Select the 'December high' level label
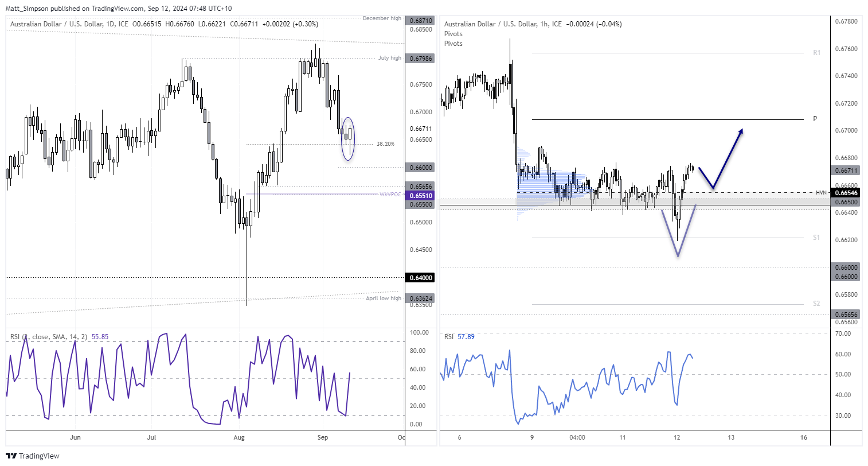 382,18
